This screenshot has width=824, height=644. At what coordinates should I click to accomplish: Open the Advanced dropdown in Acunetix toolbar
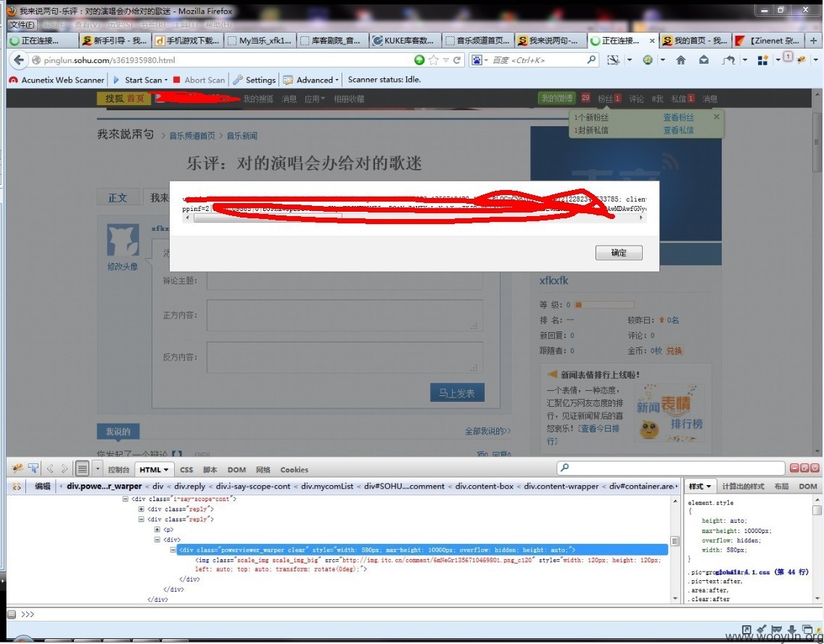click(310, 80)
